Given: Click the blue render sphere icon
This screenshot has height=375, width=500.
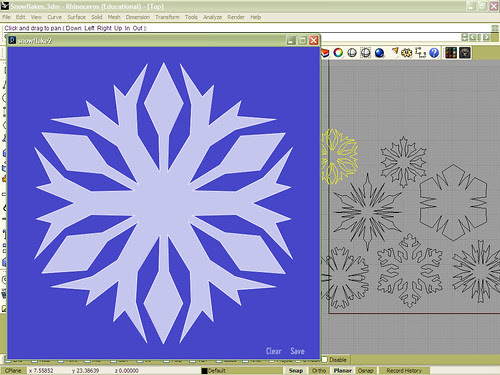Looking at the screenshot, I should point(379,53).
